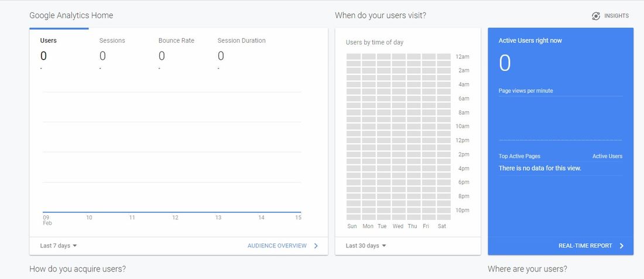This screenshot has width=644, height=279.
Task: Open the Last 7 days dropdown
Action: [59, 246]
